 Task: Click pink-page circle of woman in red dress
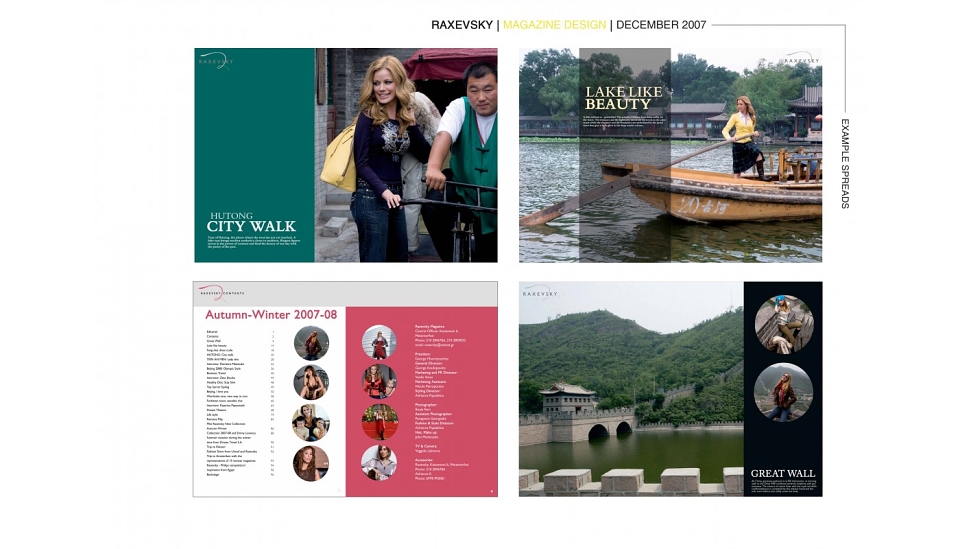tap(379, 342)
